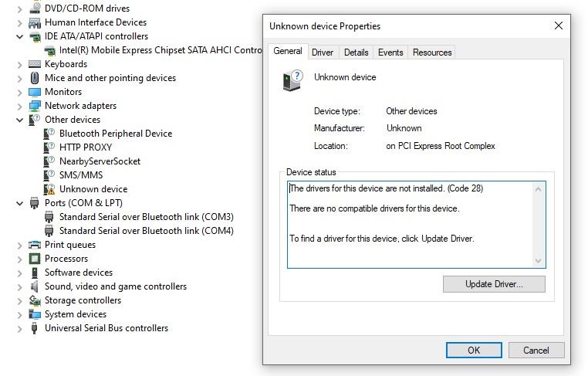Expand the System devices category
The image size is (588, 376).
19,315
